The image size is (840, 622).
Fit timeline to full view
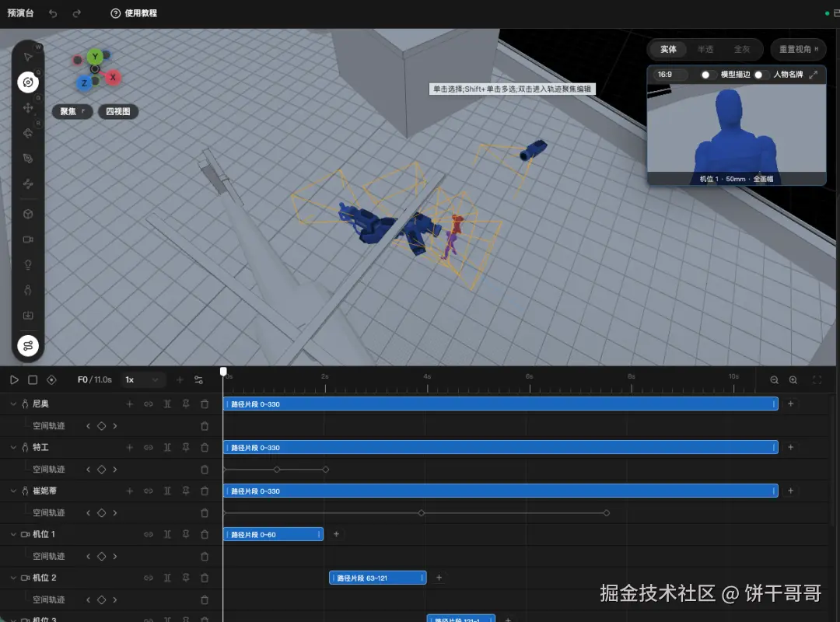[x=817, y=380]
